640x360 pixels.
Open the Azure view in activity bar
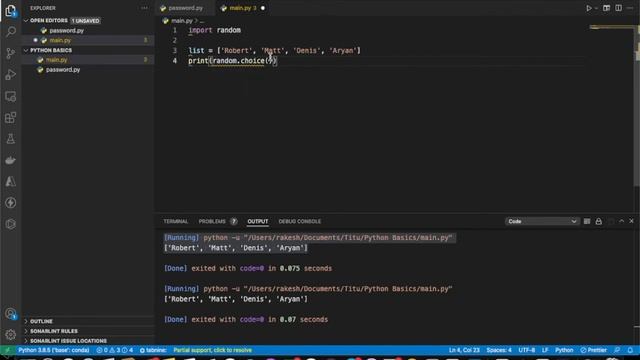coord(11,181)
